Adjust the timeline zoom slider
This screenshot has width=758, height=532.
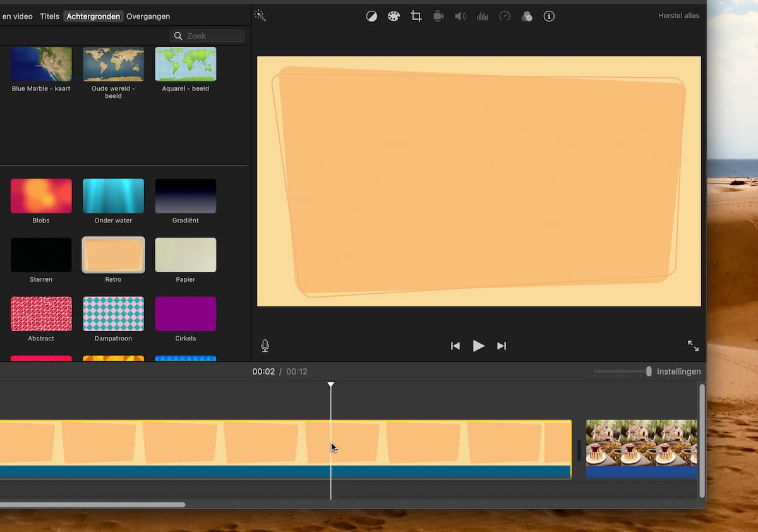pyautogui.click(x=648, y=372)
